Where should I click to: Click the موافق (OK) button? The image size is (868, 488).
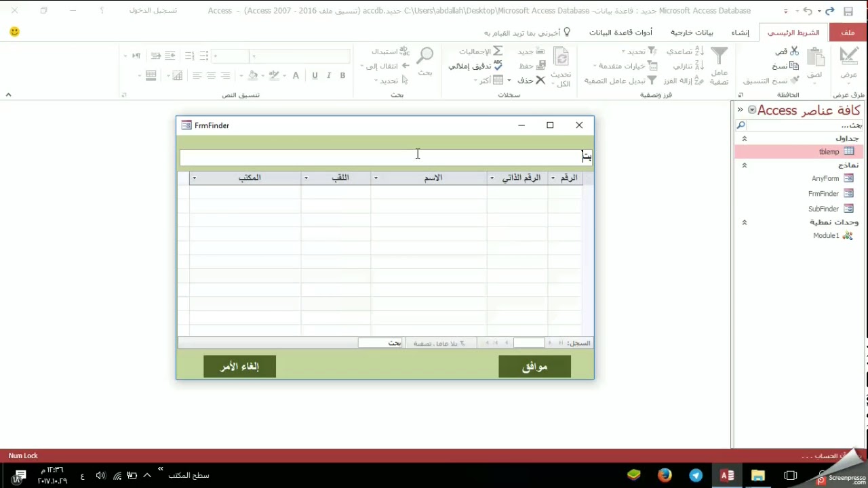534,367
